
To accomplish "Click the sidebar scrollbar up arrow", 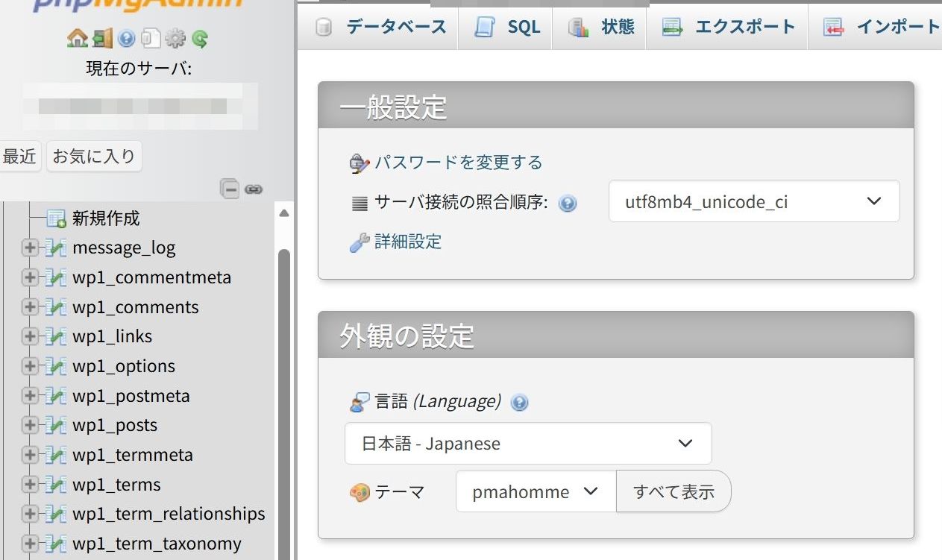I will [284, 213].
